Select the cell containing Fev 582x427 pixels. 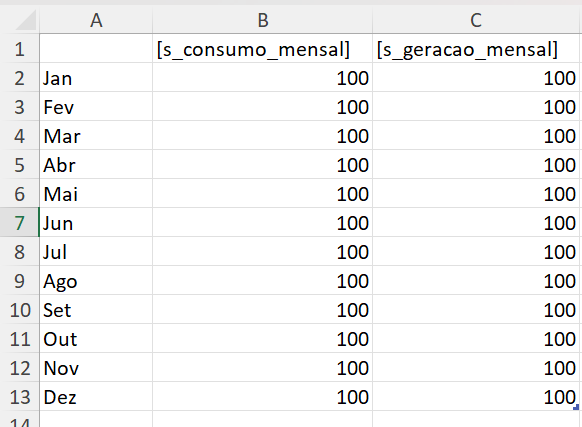(96, 107)
